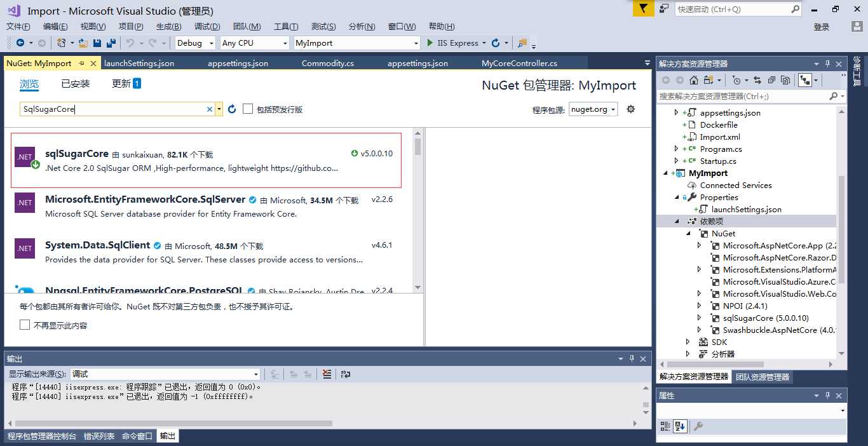Start debugging with IIS Express
This screenshot has height=446, width=868.
point(452,43)
